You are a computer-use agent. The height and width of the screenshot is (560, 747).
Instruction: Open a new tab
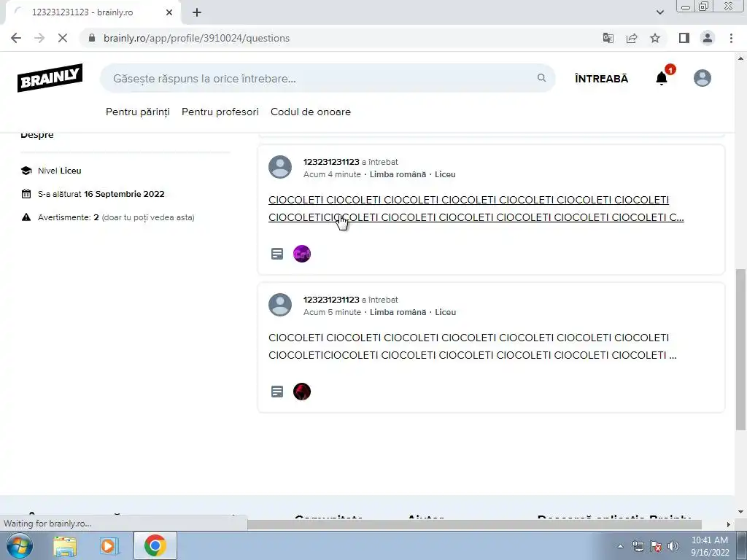(197, 12)
